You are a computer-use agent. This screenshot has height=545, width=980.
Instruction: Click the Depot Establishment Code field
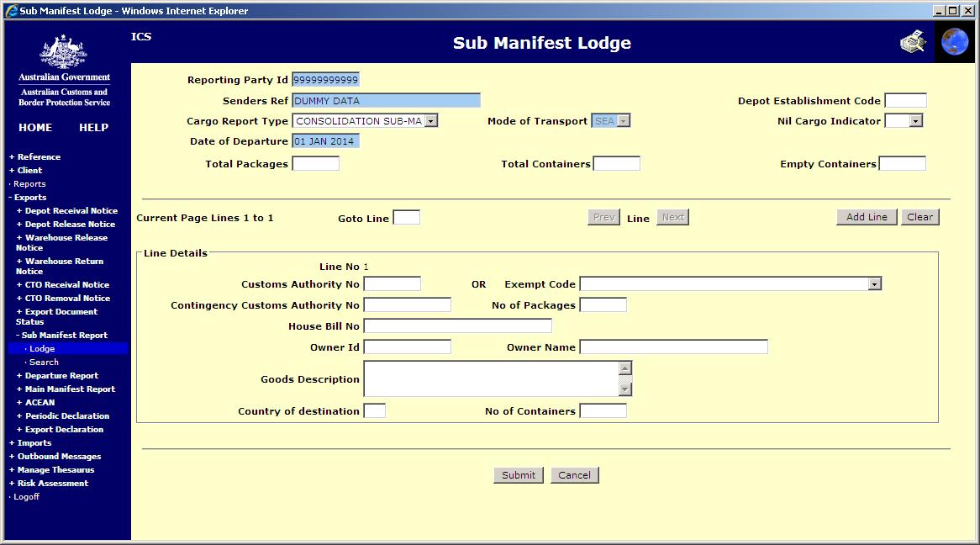(x=906, y=101)
